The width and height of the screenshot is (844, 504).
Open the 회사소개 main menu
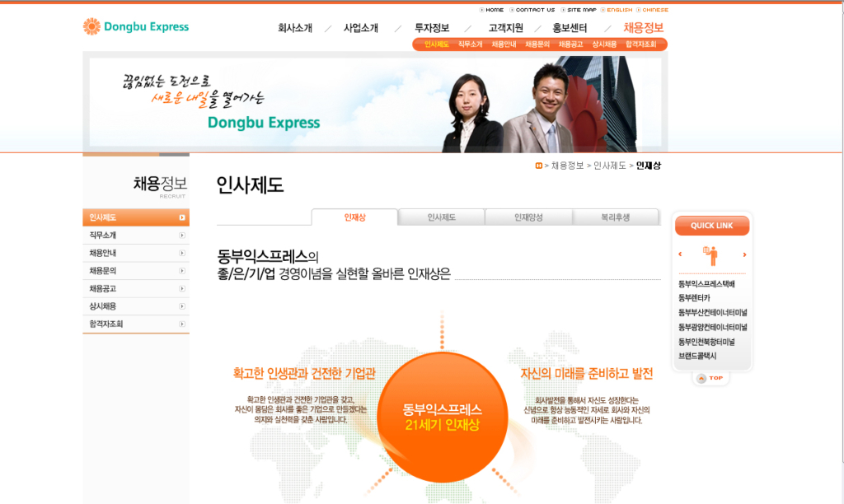coord(295,28)
